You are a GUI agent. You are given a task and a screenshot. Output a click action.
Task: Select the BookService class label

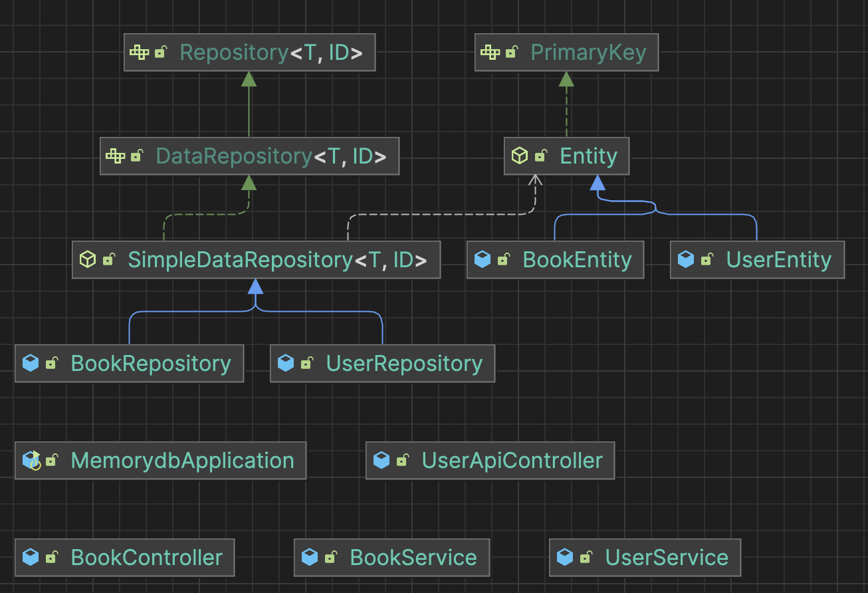pos(413,557)
